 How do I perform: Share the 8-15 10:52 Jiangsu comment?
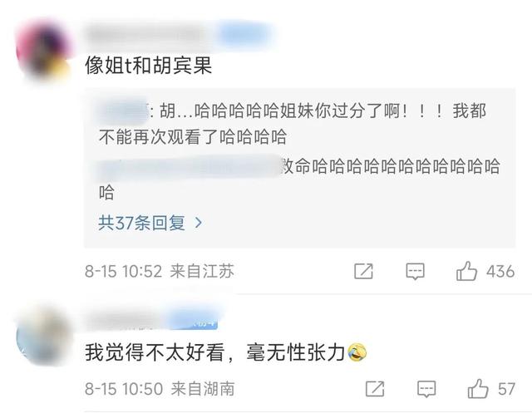pos(363,271)
